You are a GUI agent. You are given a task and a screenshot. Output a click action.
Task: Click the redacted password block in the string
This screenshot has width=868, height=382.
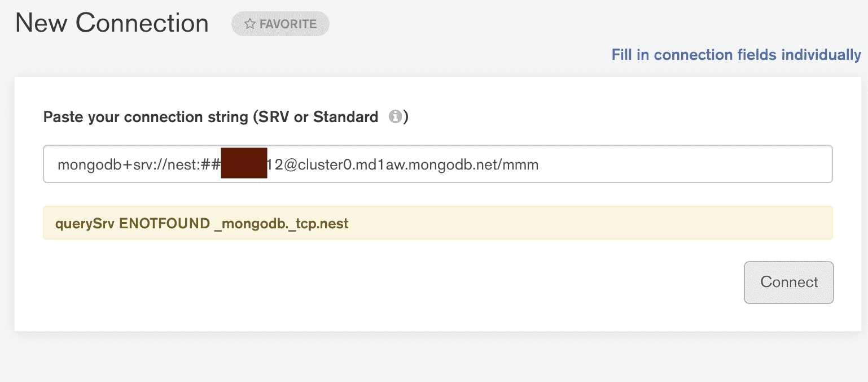click(244, 164)
